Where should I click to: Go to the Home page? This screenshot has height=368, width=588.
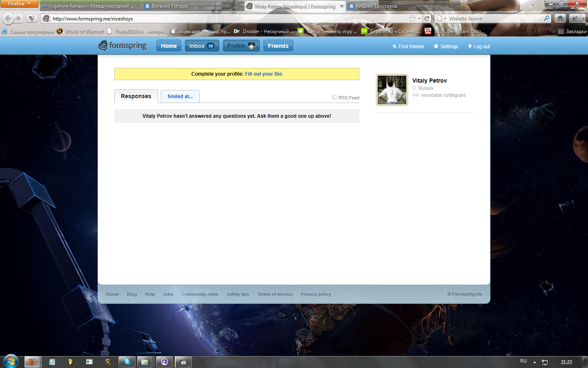[169, 46]
